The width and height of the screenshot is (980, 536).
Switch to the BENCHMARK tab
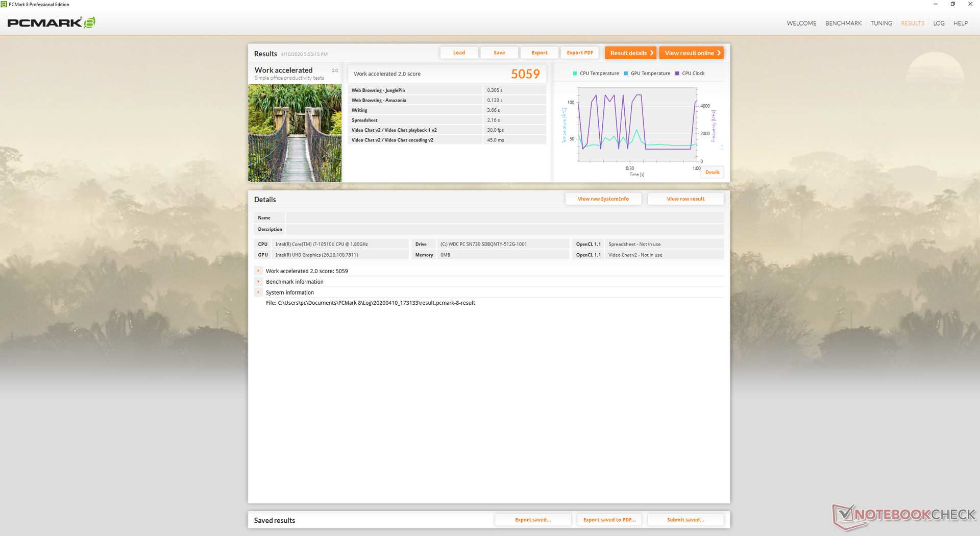pos(843,23)
